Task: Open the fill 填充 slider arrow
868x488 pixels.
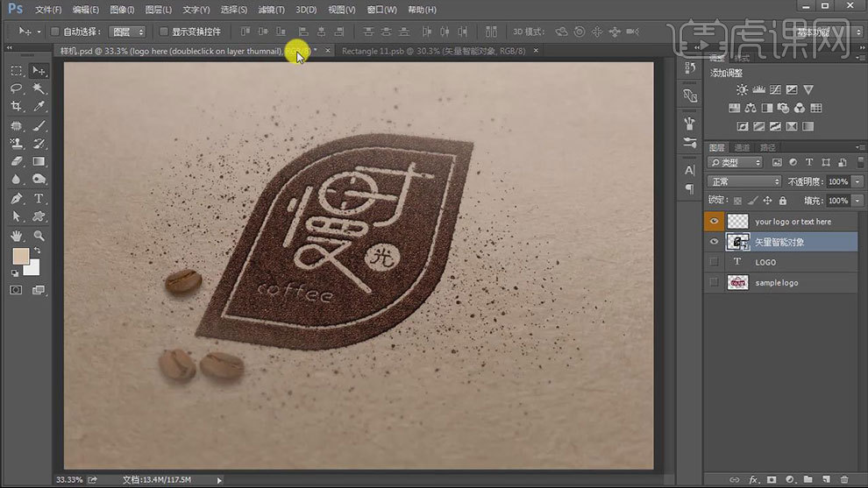Action: tap(857, 201)
